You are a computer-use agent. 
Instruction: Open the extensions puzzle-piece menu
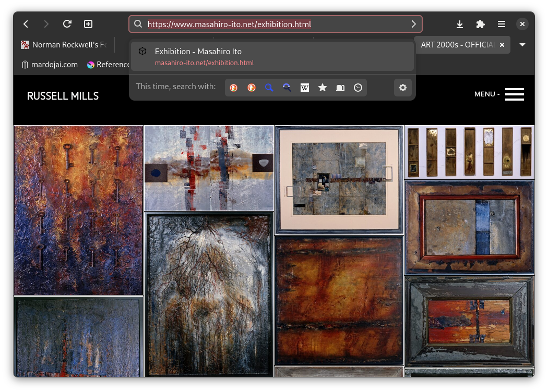481,24
